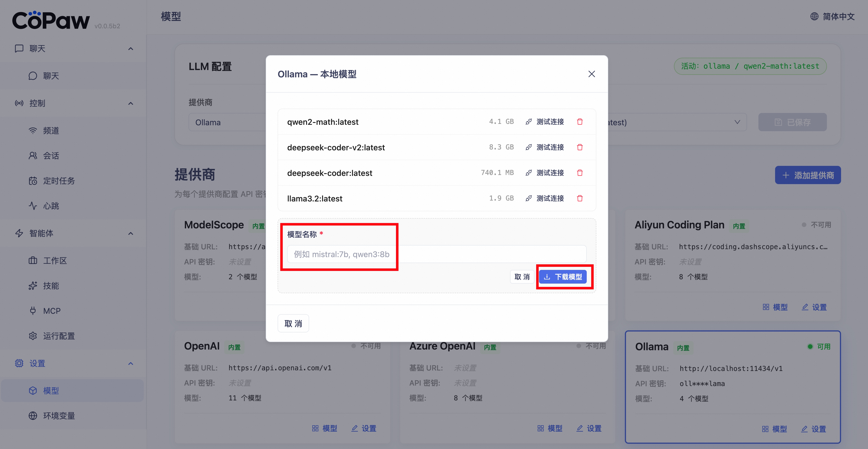Open the MCP configuration

click(51, 311)
